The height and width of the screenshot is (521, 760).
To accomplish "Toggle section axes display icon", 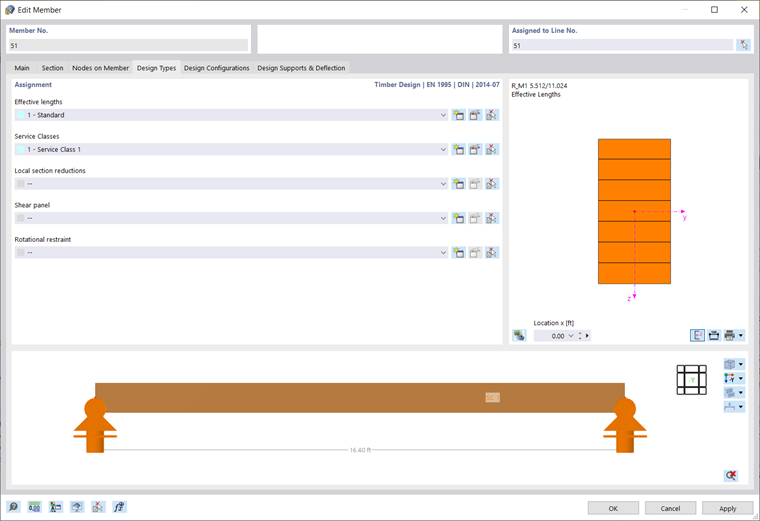I will [697, 335].
